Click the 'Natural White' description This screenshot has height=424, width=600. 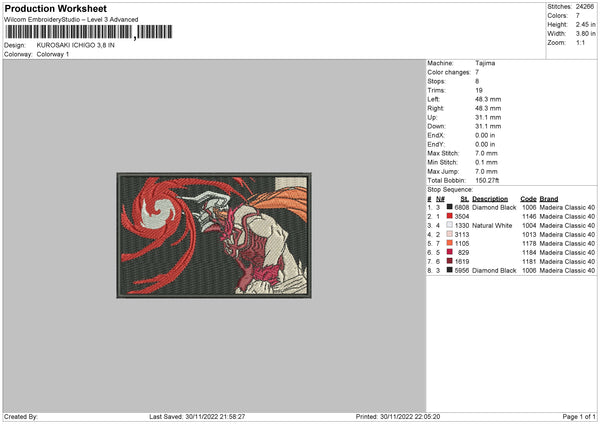pyautogui.click(x=492, y=225)
